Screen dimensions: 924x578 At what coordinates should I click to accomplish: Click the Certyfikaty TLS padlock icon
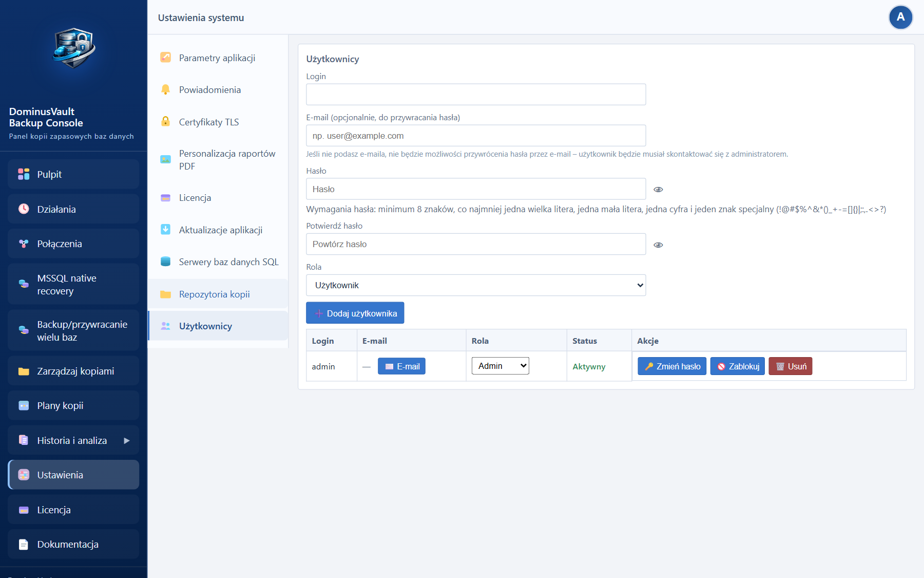(165, 122)
